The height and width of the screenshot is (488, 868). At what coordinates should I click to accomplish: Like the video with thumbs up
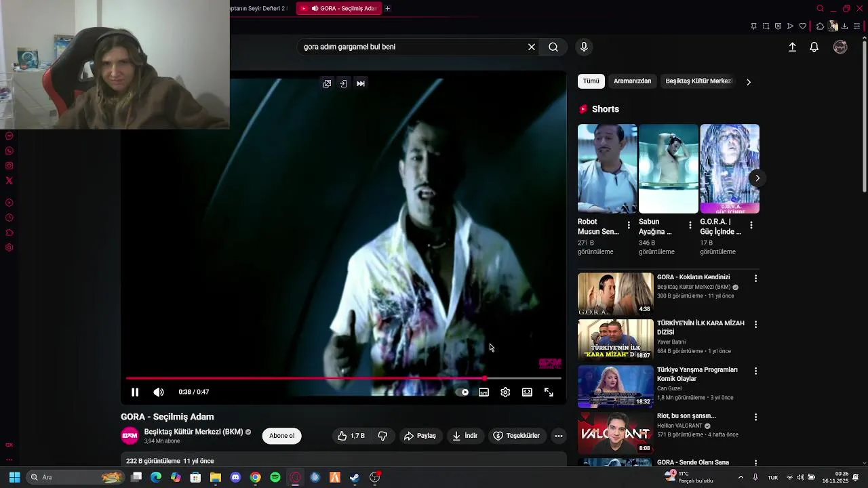click(x=351, y=436)
